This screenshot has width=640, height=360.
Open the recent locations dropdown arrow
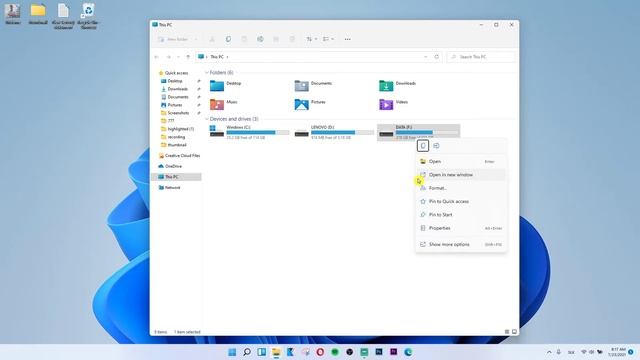(x=178, y=57)
